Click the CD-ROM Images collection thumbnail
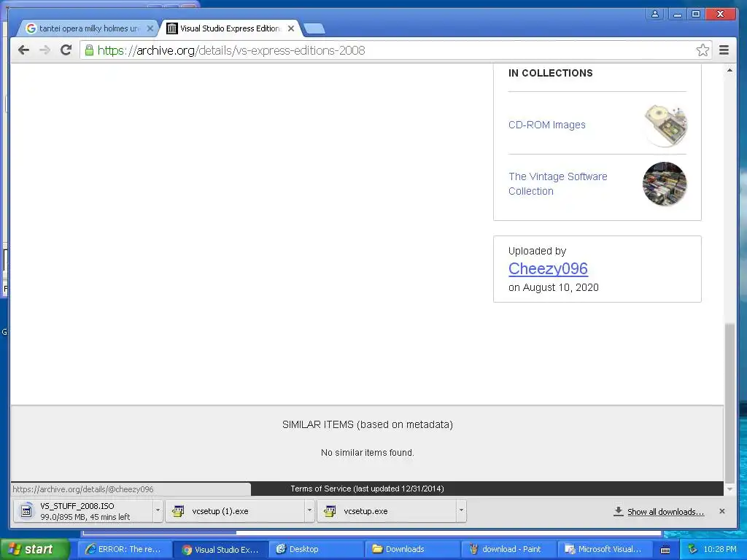747x560 pixels. [x=665, y=125]
